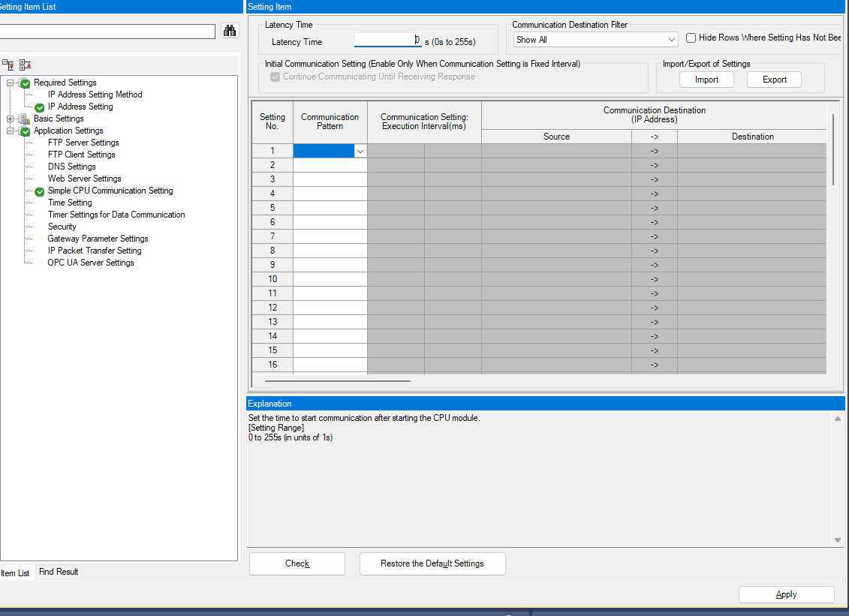Open the Communication Destination Filter dropdown
This screenshot has height=616, width=849.
point(595,40)
